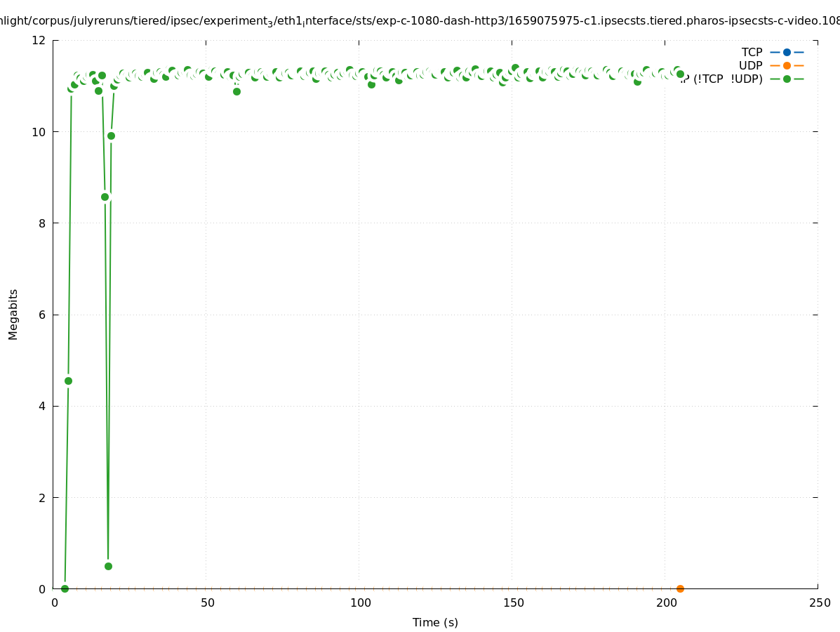Click the green starting point at zero Megabits
Image resolution: width=840 pixels, height=632 pixels.
coord(65,588)
